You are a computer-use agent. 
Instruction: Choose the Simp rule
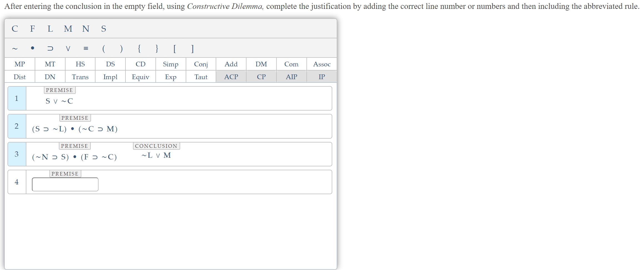point(170,64)
